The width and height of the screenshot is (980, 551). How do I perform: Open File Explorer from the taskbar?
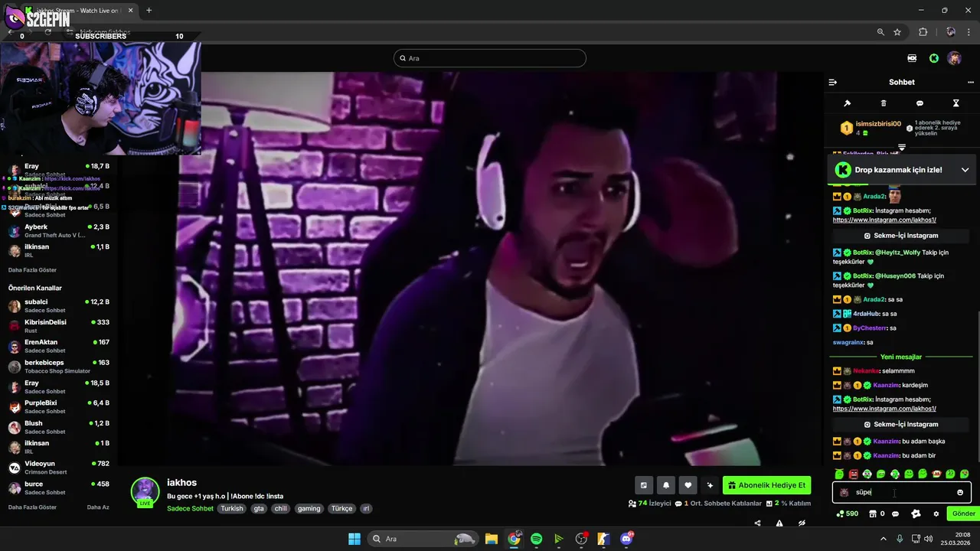[x=491, y=539]
